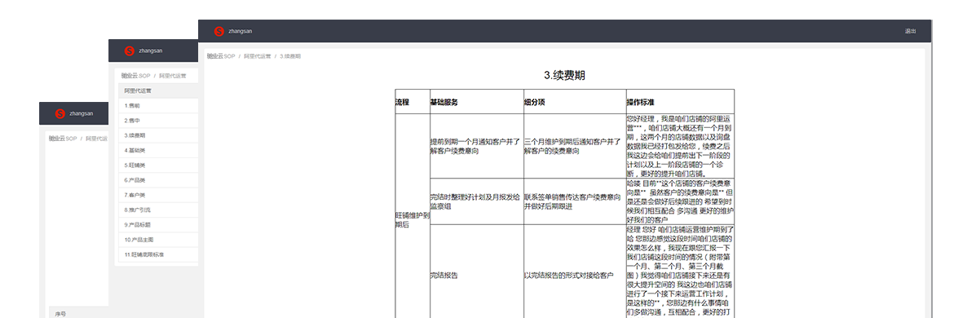Click the 操作标准 text starting with 经理 您好

pos(680,272)
